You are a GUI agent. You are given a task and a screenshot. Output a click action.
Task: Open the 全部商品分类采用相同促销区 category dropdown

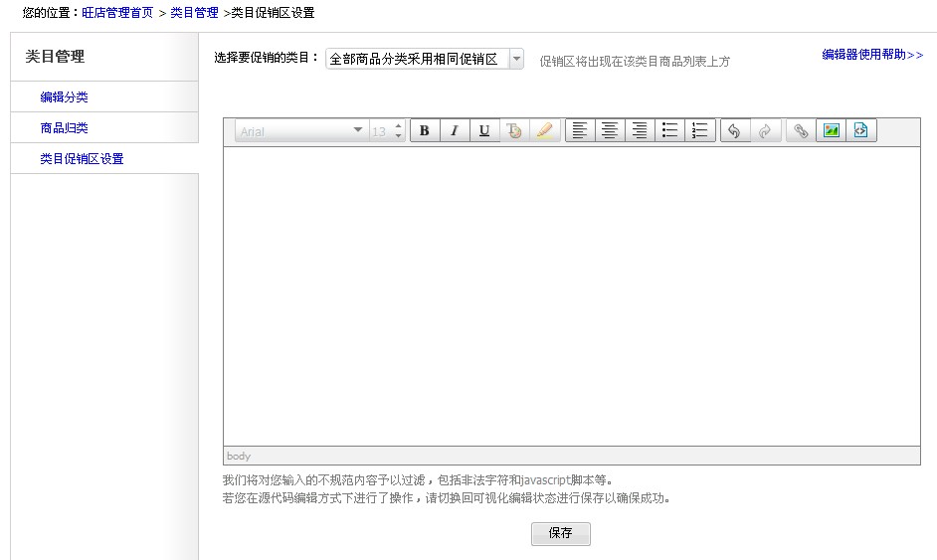click(425, 59)
